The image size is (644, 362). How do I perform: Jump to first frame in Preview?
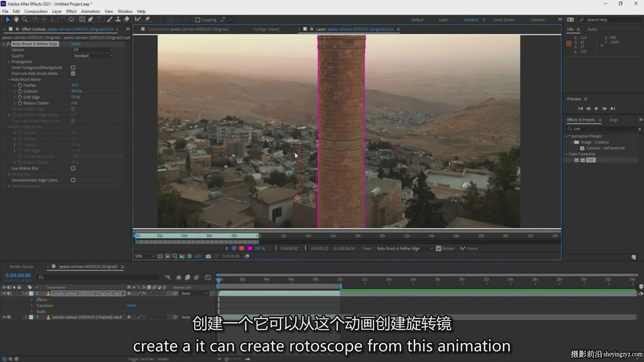(580, 109)
